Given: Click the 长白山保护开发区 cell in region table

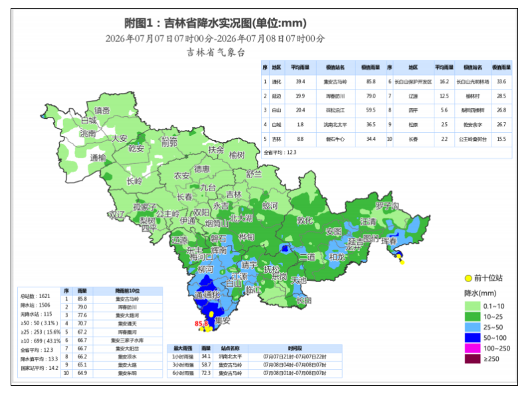Looking at the screenshot, I should (413, 82).
